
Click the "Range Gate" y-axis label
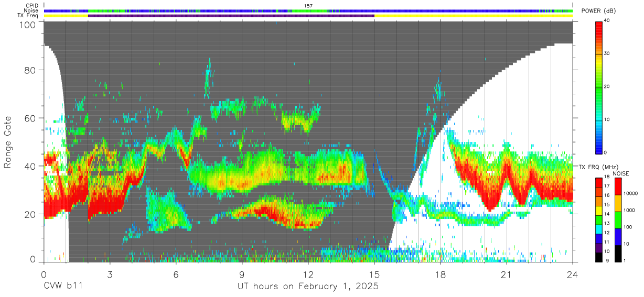click(8, 142)
